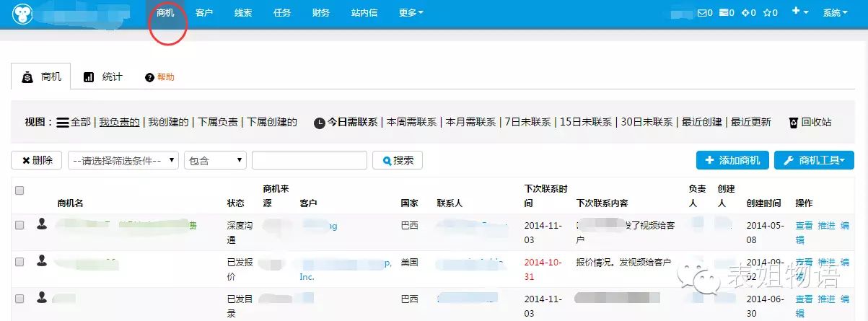868x321 pixels.
Task: Open 站内信 in the top navigation
Action: point(364,13)
